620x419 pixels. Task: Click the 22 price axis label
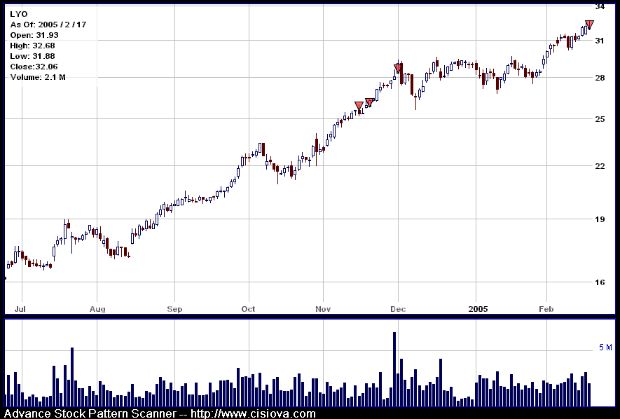tap(600, 166)
